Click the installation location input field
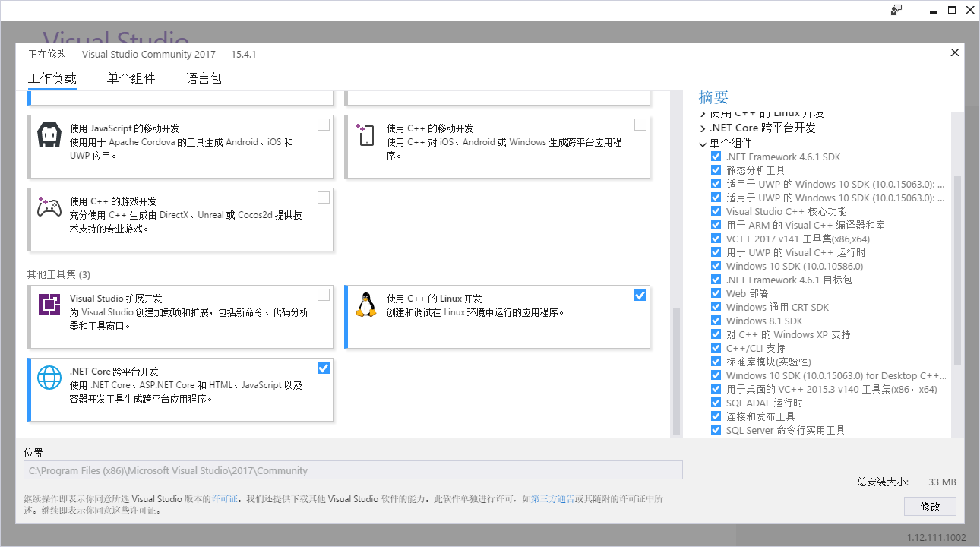This screenshot has width=980, height=547. pyautogui.click(x=353, y=470)
